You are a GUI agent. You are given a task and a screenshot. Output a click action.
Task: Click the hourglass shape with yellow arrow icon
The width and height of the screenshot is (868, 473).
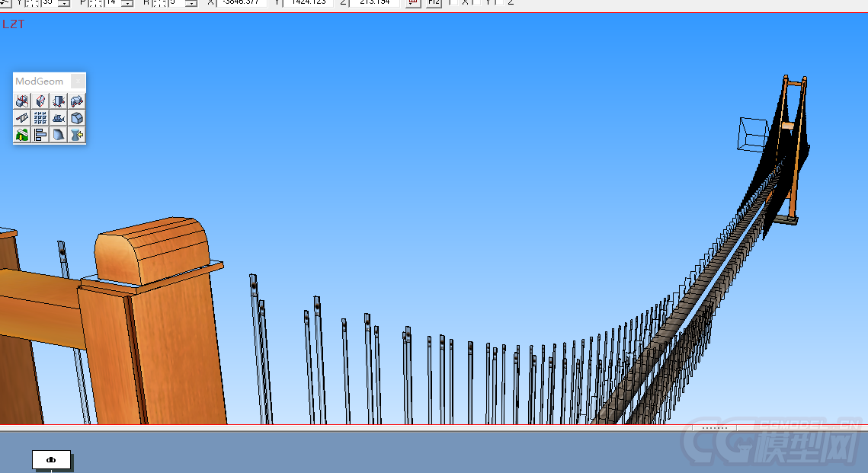tap(77, 135)
